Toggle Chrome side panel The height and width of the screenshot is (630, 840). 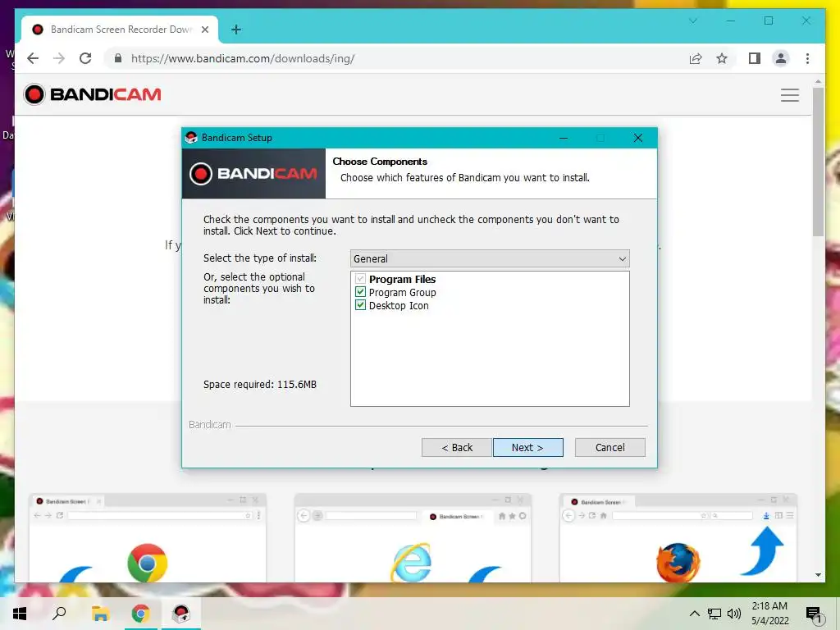pos(755,58)
